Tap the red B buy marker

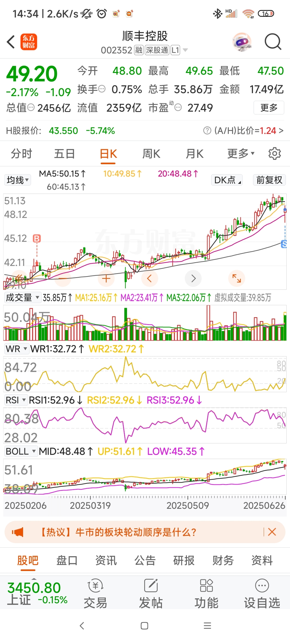click(37, 238)
